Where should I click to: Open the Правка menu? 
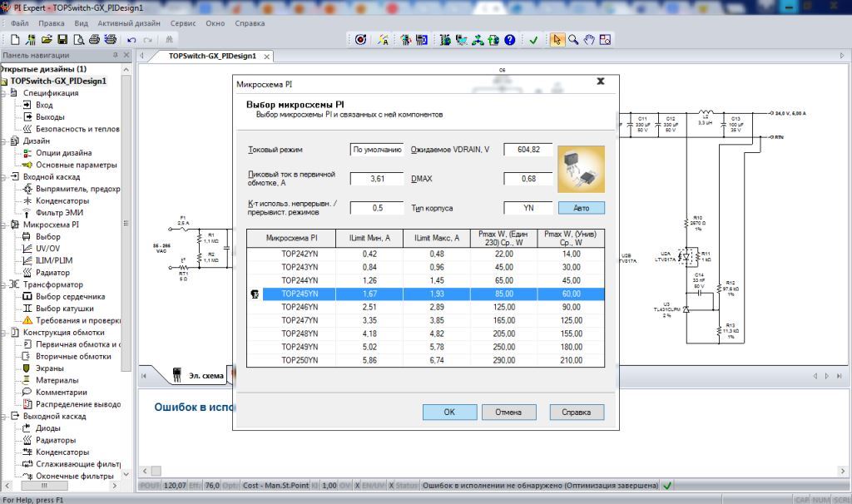pos(51,23)
